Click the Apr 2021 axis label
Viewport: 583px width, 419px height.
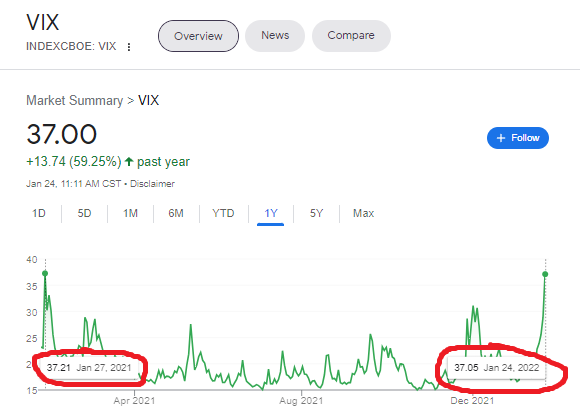134,401
